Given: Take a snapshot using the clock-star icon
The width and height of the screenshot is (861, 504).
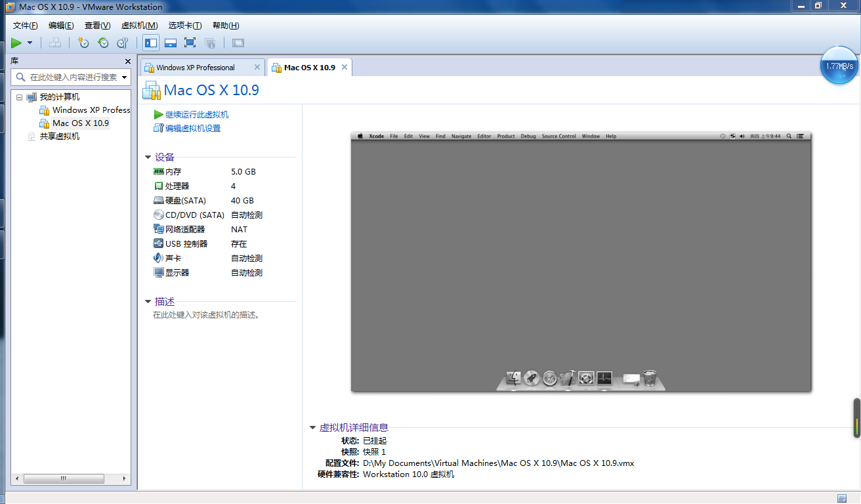Looking at the screenshot, I should 83,43.
